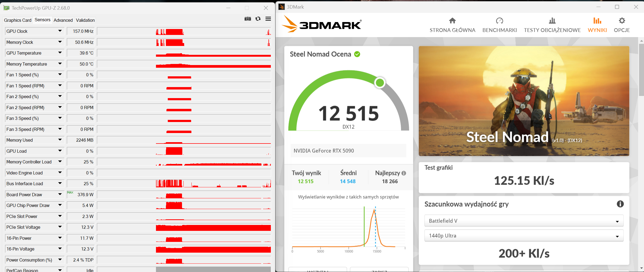644x272 pixels.
Task: Click the Bus Interface Load history graph
Action: [184, 184]
